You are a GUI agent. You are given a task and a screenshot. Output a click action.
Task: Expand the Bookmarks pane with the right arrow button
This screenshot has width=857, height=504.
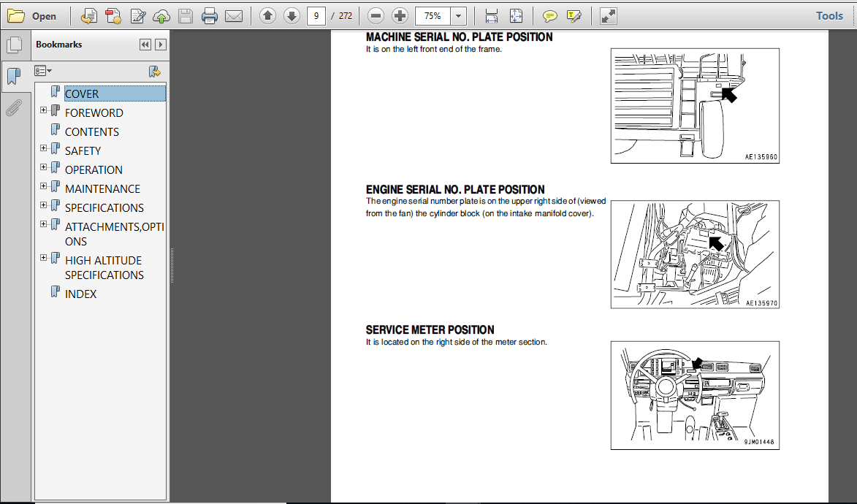161,45
